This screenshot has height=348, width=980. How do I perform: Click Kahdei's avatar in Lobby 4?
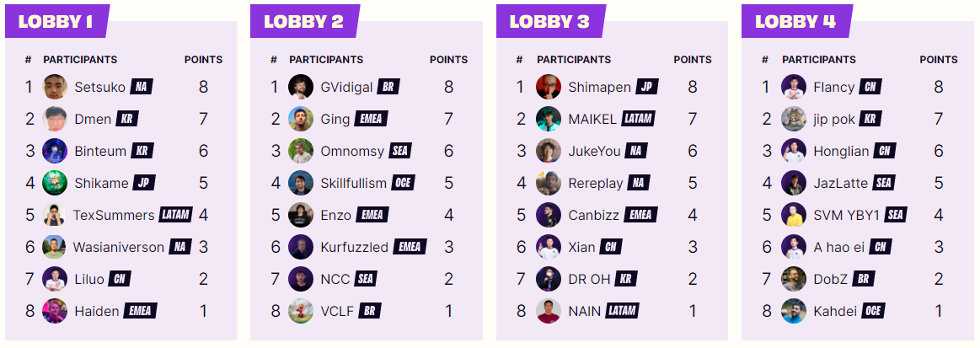click(794, 311)
